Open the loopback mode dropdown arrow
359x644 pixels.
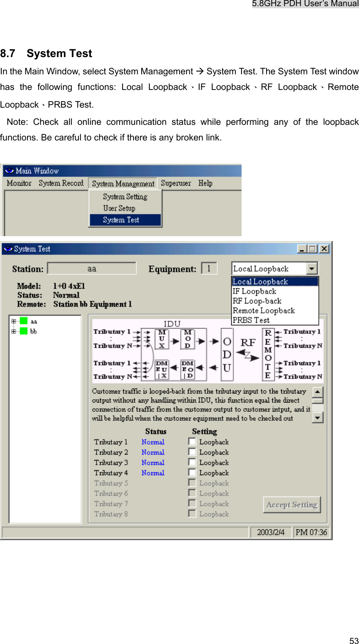[312, 269]
